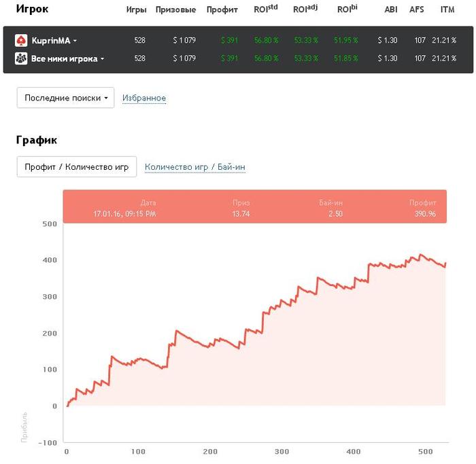The image size is (476, 464).
Task: Click the ROI std column header
Action: click(266, 10)
